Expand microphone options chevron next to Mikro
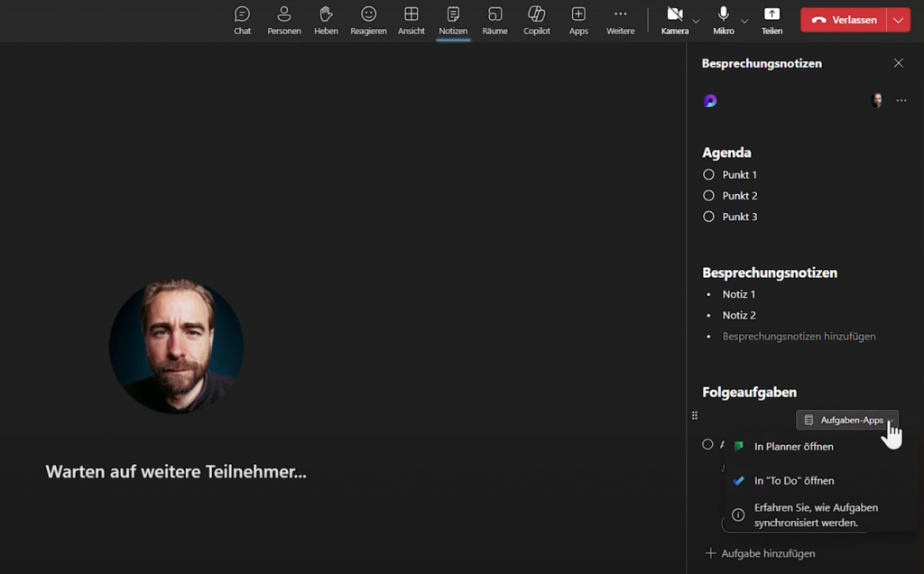The image size is (924, 574). (x=744, y=22)
